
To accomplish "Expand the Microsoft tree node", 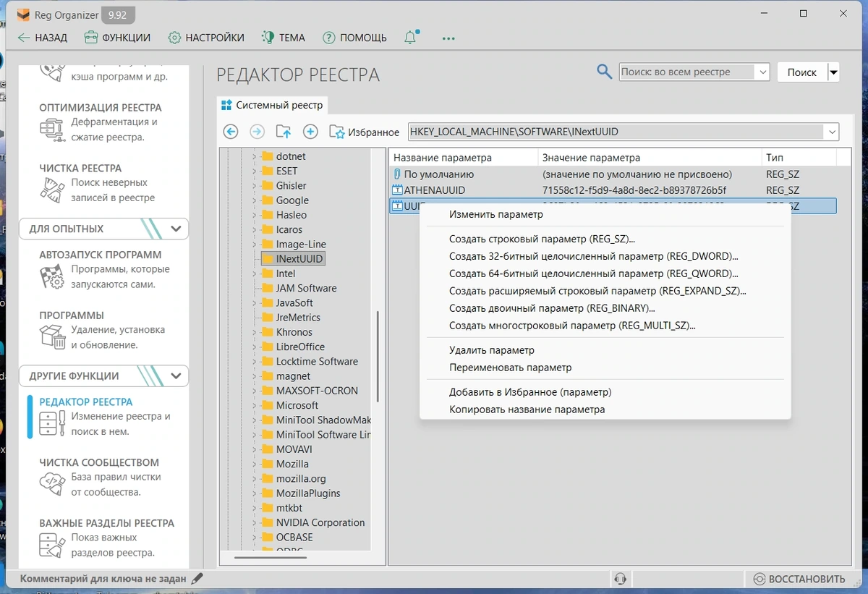I will coord(254,405).
